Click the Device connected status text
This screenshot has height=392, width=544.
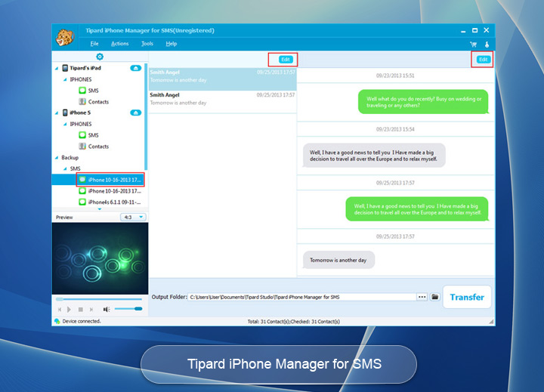coord(82,321)
